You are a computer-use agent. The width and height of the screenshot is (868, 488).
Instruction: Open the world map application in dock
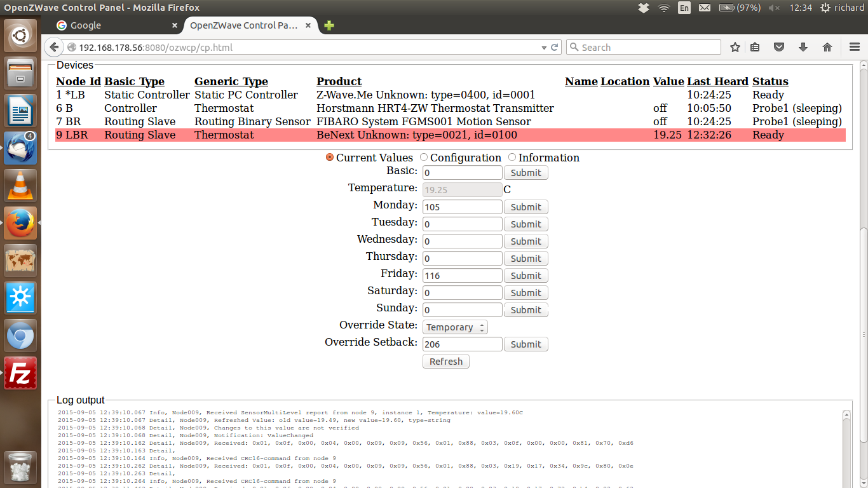(x=20, y=261)
